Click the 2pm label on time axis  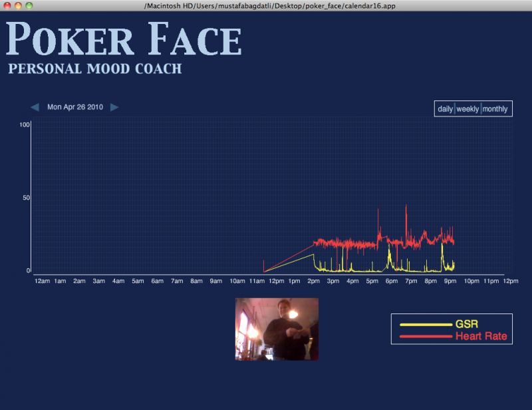(313, 281)
